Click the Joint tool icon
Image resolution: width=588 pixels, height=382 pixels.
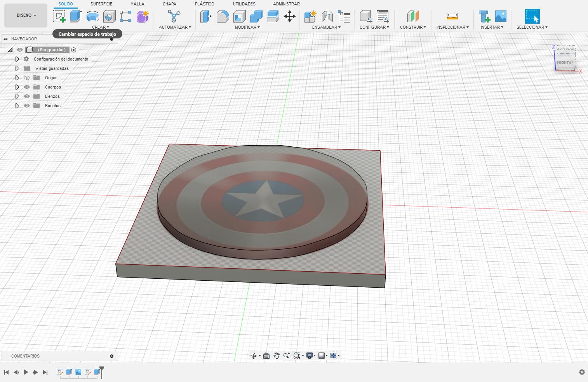[327, 16]
